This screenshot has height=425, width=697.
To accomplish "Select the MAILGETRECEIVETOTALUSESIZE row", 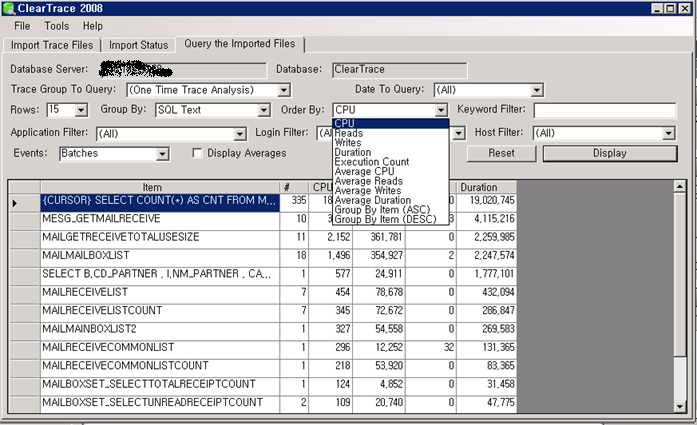I will point(160,239).
